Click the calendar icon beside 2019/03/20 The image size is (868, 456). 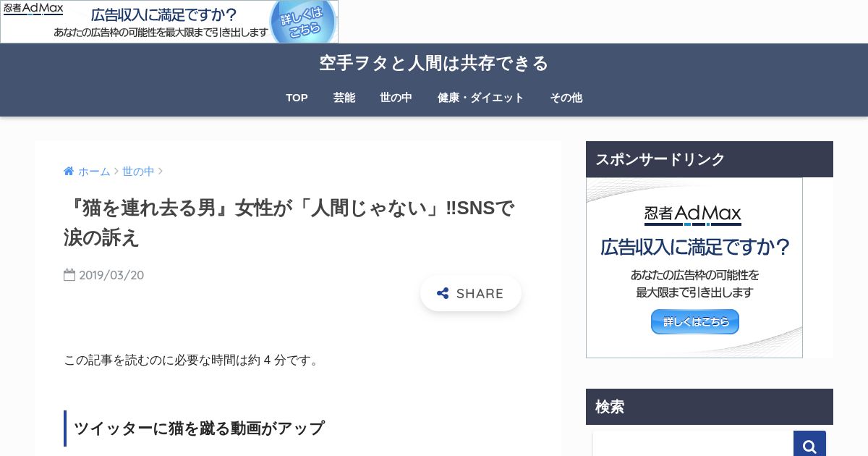pos(69,275)
